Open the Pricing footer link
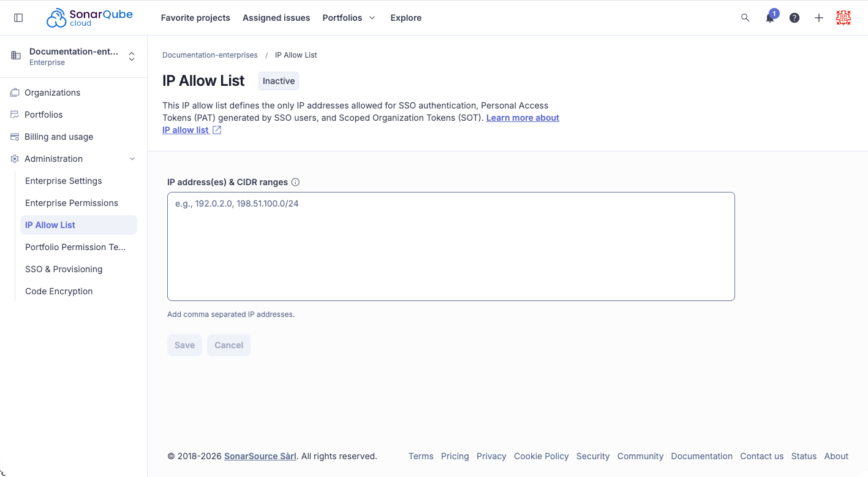The width and height of the screenshot is (868, 477). 455,456
